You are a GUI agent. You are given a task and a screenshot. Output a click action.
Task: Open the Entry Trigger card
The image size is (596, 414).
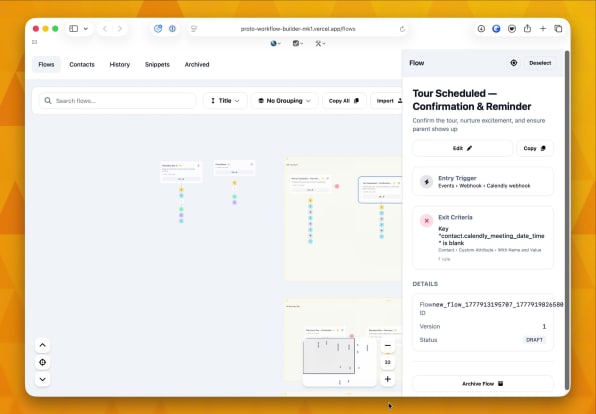point(483,182)
